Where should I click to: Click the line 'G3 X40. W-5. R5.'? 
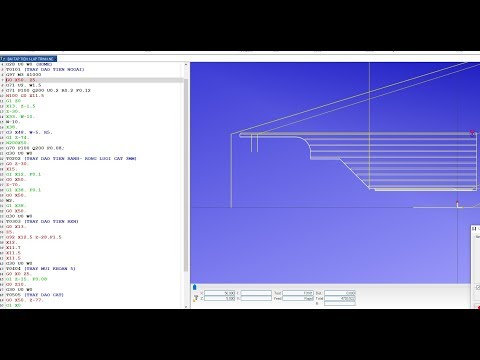click(x=29, y=132)
